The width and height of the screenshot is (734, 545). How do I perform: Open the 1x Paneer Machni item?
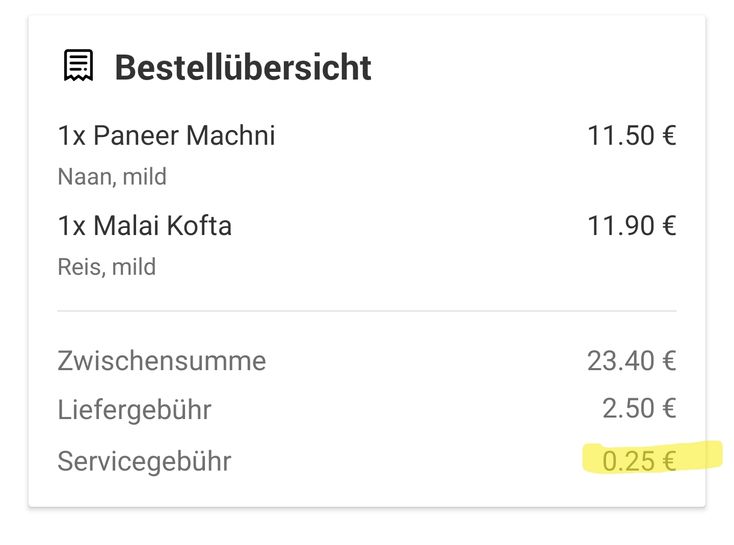166,136
